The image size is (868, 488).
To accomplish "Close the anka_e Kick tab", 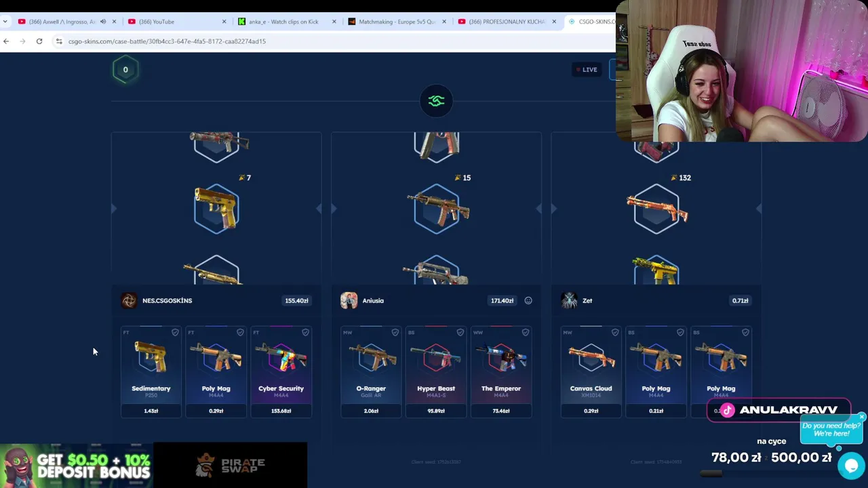I will pyautogui.click(x=334, y=22).
